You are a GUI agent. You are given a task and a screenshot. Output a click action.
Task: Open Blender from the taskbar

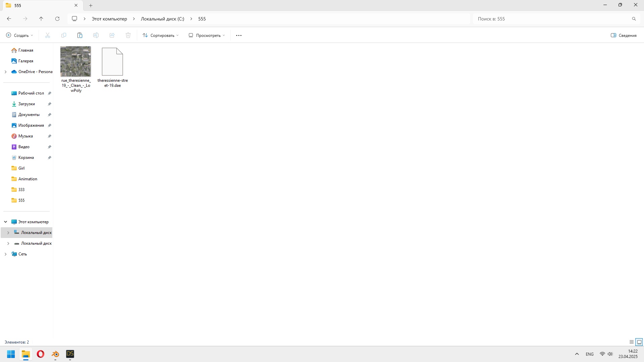tap(55, 354)
